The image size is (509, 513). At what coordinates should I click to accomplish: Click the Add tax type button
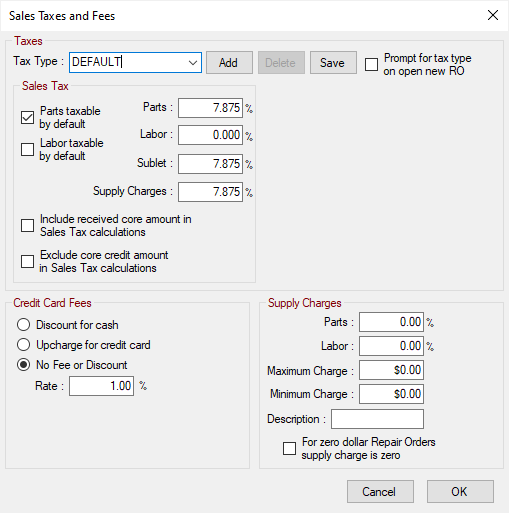229,63
